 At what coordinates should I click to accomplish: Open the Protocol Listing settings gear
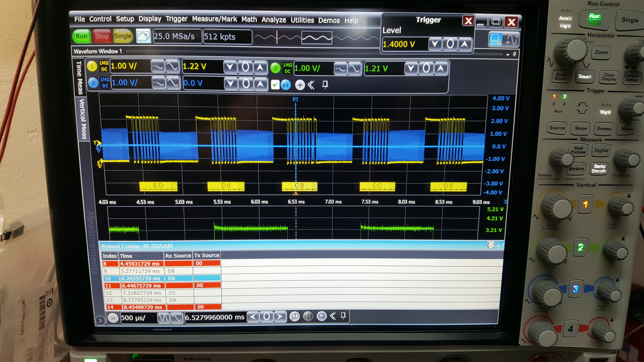pyautogui.click(x=491, y=245)
